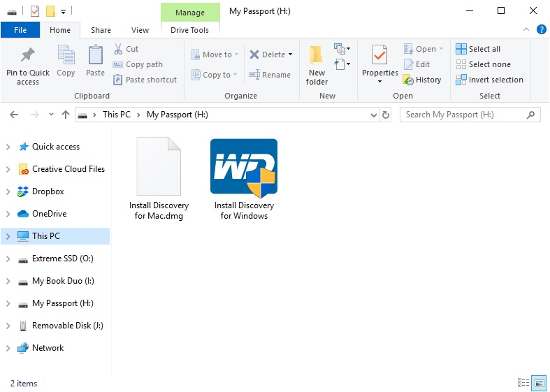Click the History ribbon command
This screenshot has height=392, width=550.
(x=422, y=80)
